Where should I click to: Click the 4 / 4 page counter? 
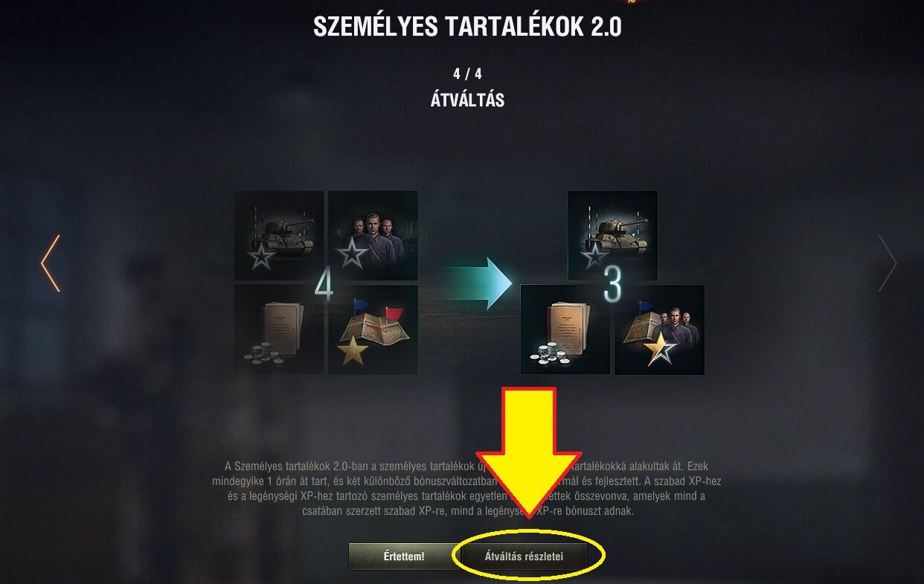coord(467,74)
